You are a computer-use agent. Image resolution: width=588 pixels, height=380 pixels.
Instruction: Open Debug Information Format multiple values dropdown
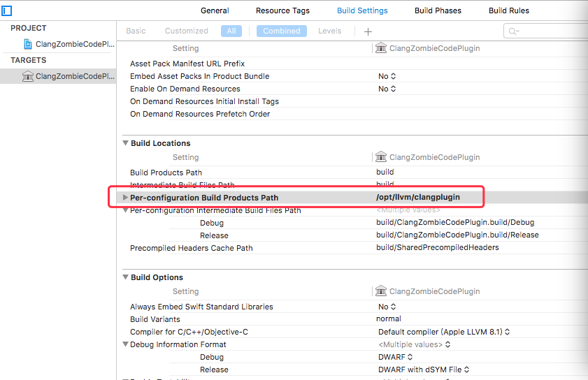[x=415, y=344]
